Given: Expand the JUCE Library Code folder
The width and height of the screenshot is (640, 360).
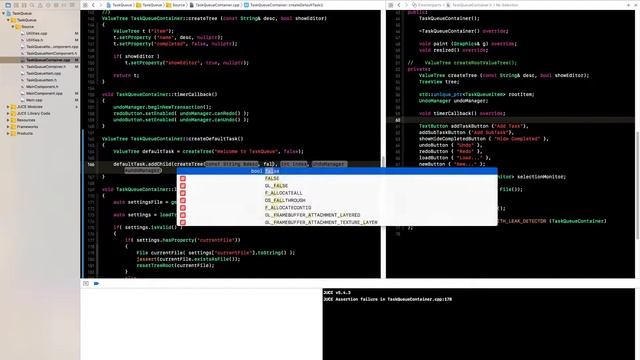Looking at the screenshot, I should [x=8, y=113].
